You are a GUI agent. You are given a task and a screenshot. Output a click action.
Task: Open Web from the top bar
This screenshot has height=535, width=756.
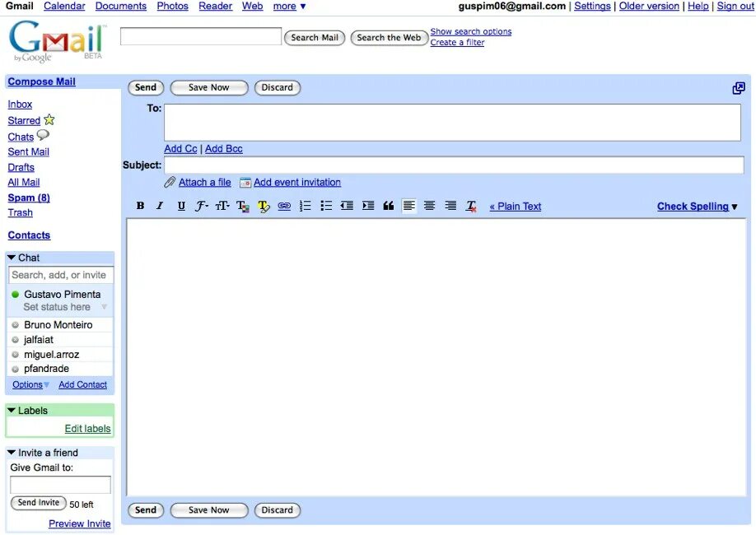[x=253, y=7]
